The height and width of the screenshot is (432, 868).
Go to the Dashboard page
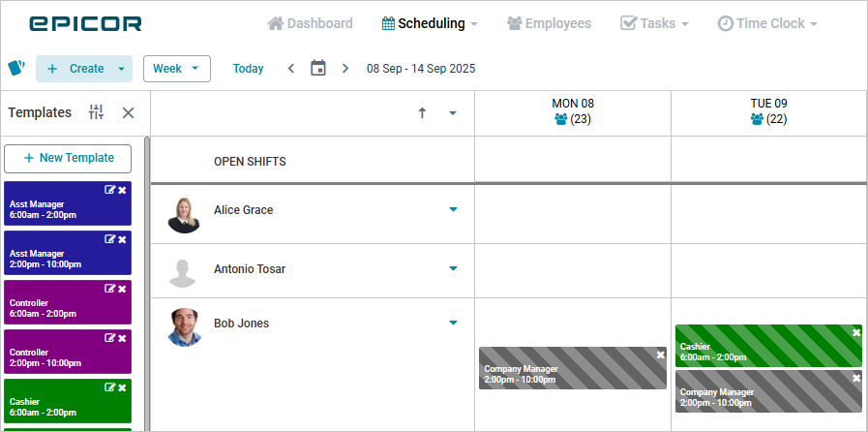[x=310, y=23]
